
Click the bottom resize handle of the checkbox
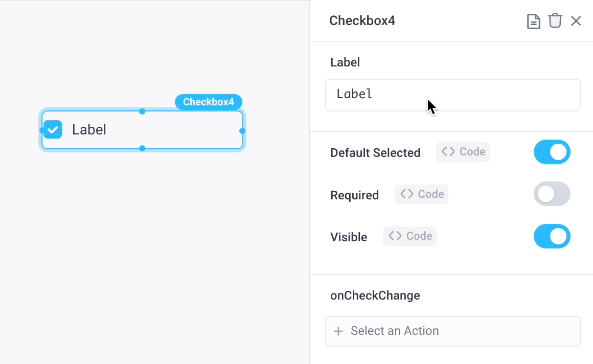142,149
